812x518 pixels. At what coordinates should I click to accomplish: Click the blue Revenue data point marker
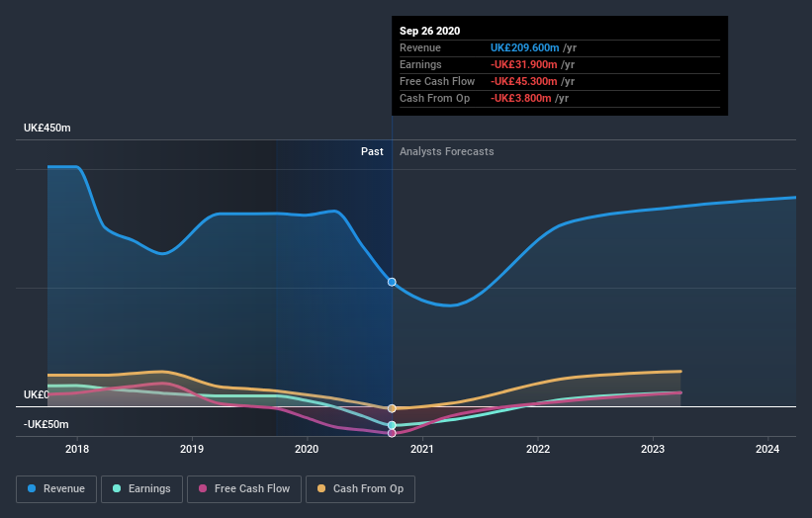[x=392, y=282]
